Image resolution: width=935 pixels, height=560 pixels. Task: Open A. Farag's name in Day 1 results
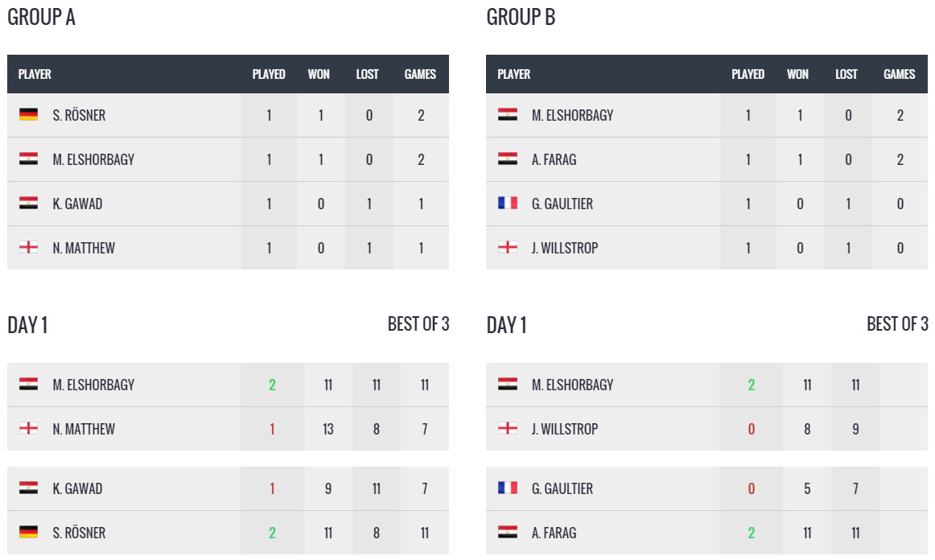click(554, 533)
